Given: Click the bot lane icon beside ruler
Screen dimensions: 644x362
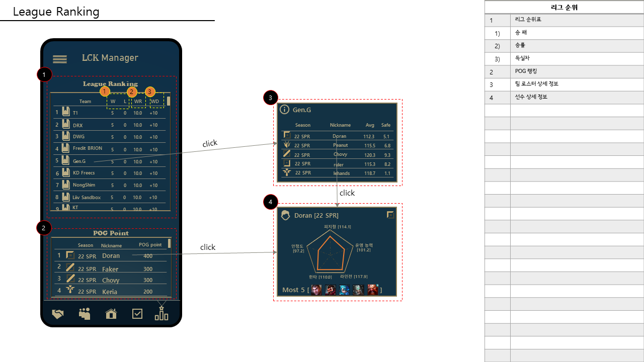Looking at the screenshot, I should point(287,163).
